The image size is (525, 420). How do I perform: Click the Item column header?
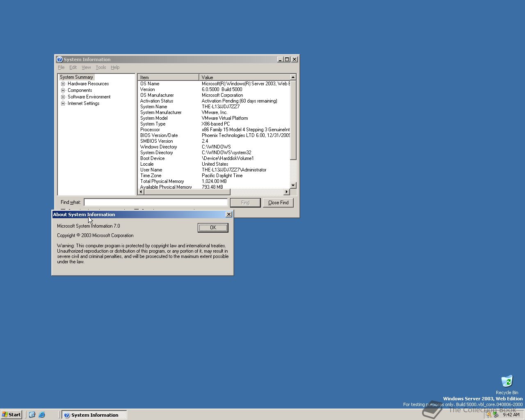tap(168, 77)
